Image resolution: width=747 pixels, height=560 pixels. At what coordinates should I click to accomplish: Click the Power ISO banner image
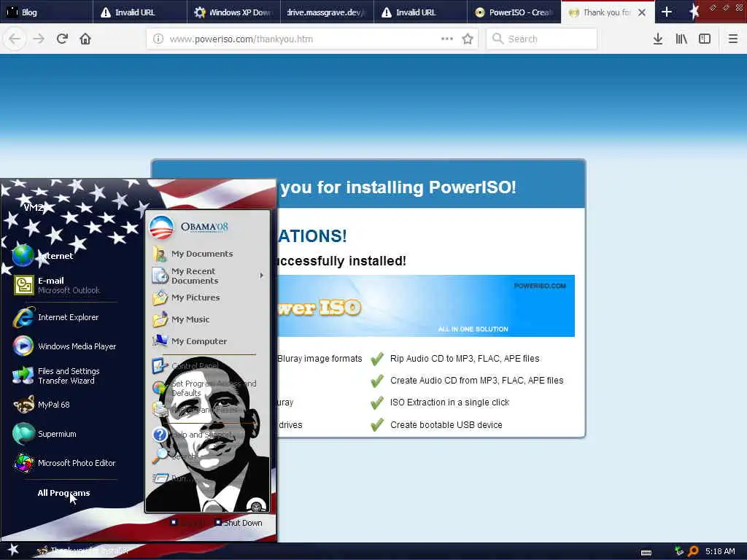(426, 306)
